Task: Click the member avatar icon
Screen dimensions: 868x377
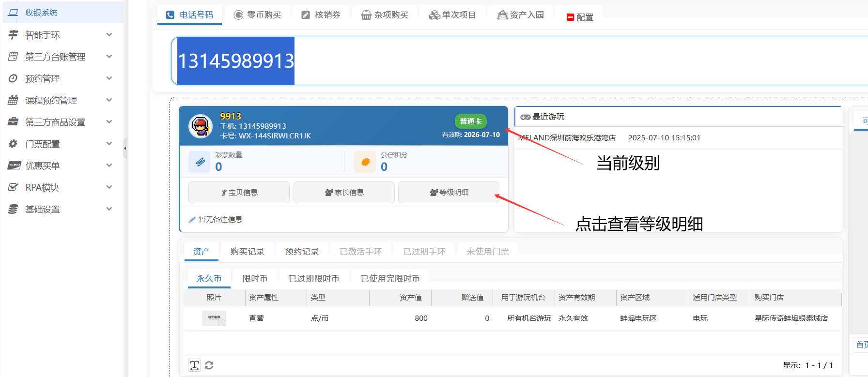Action: [x=200, y=127]
